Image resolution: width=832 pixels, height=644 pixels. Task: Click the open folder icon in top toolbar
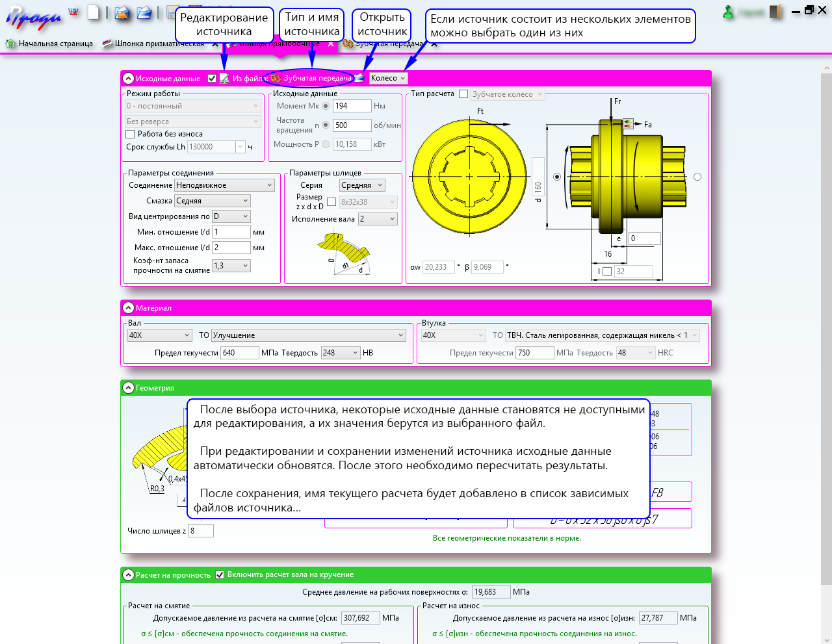[x=144, y=12]
